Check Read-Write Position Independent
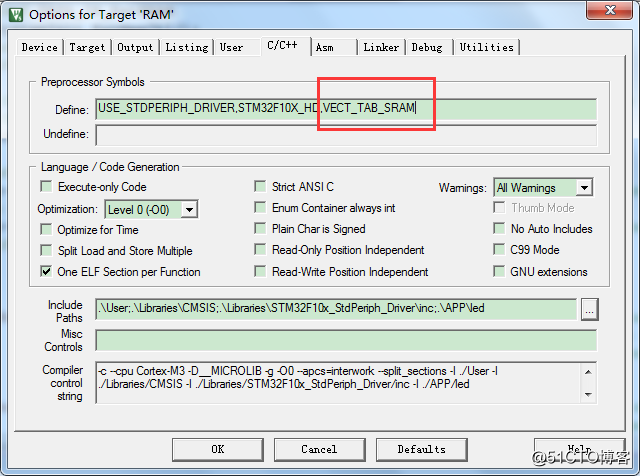The width and height of the screenshot is (640, 476). pyautogui.click(x=260, y=271)
